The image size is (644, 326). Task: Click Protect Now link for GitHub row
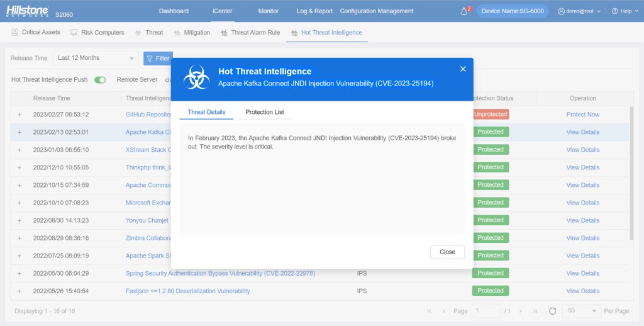(x=583, y=115)
